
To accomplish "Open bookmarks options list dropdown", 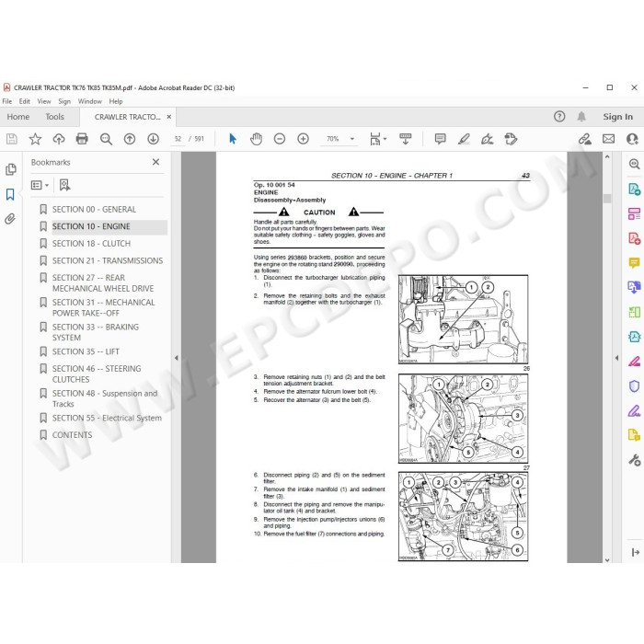I will (40, 185).
